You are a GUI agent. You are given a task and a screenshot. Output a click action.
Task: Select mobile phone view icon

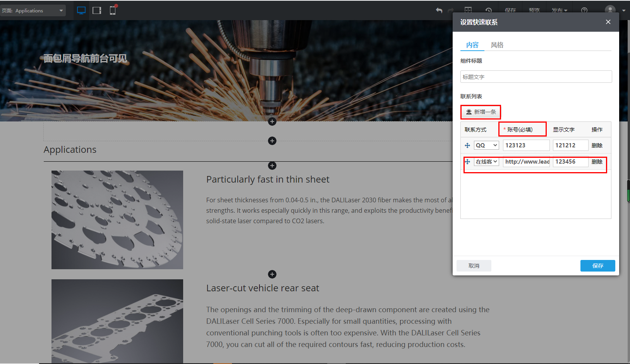(x=113, y=10)
